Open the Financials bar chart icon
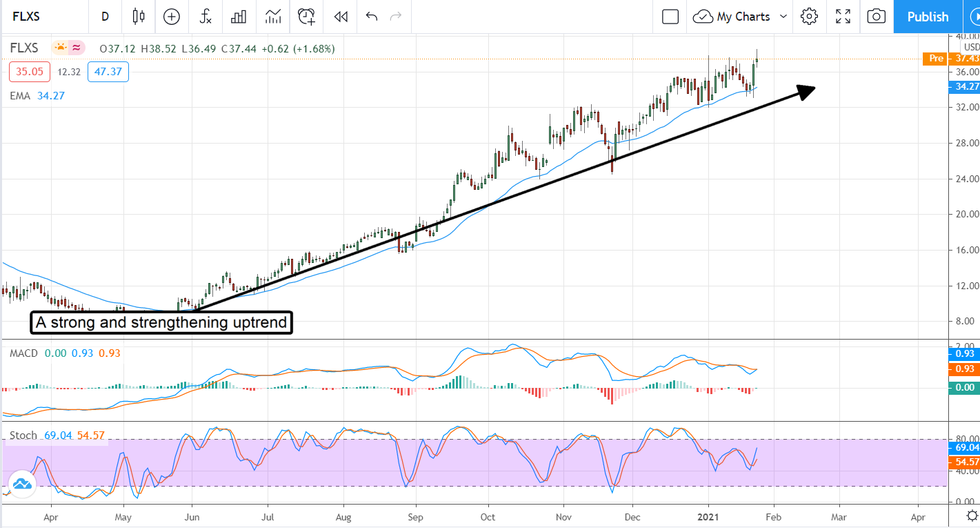 239,17
